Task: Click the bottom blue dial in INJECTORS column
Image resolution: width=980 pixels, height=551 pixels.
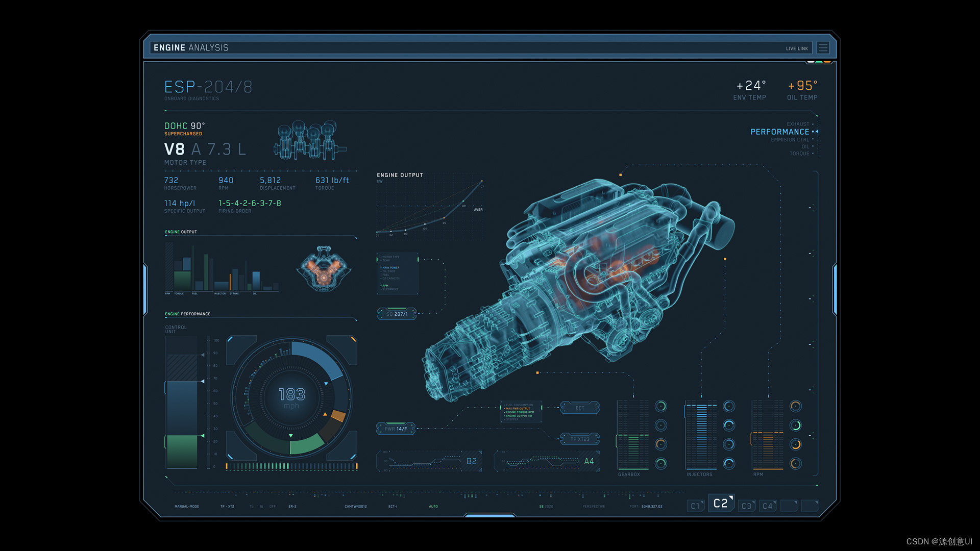Action: coord(729,464)
